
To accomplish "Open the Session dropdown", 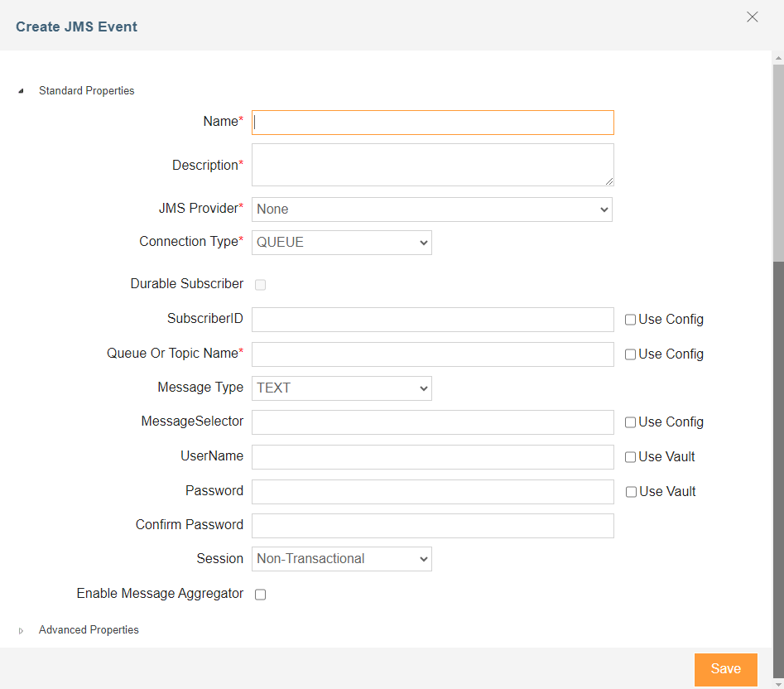I will [341, 559].
